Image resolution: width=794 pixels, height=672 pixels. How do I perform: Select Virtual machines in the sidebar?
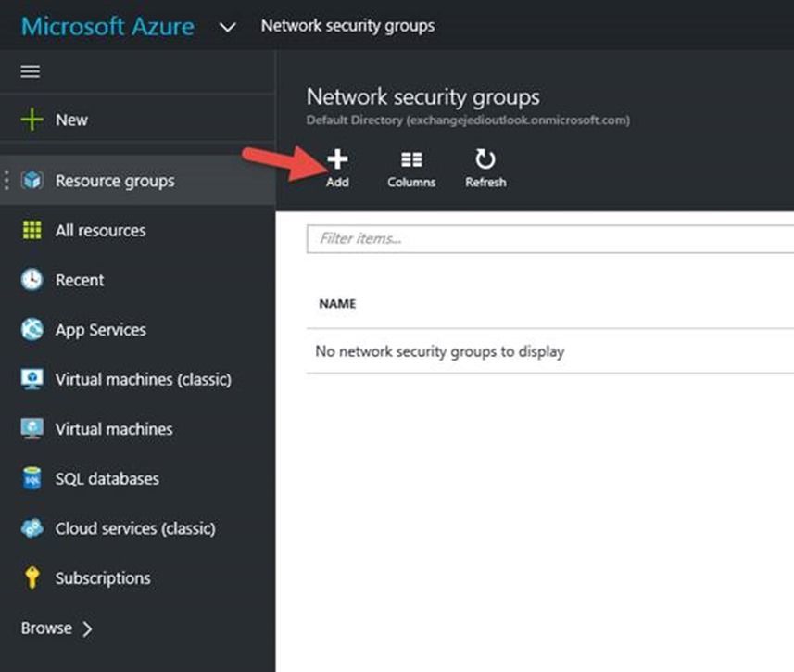114,429
